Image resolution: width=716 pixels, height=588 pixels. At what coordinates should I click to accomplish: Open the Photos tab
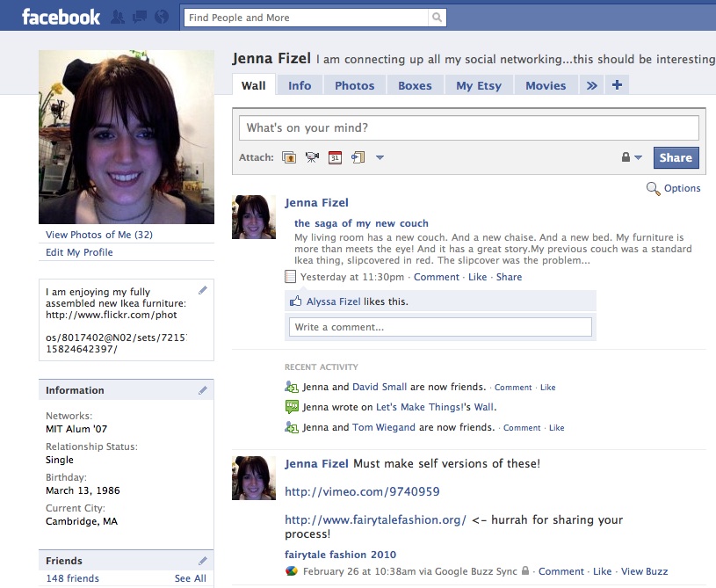[354, 85]
